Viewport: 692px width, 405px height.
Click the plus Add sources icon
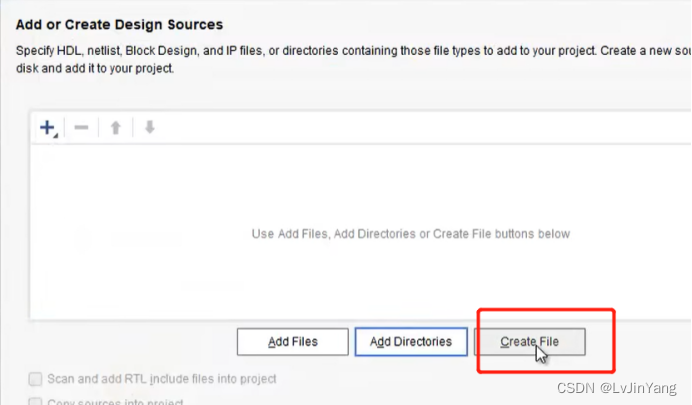46,127
